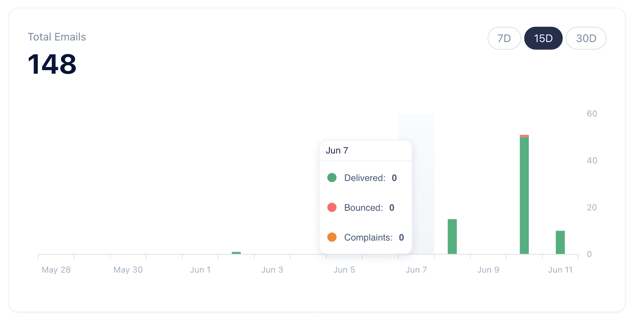Switch to the 7D time range
Image resolution: width=644 pixels, height=323 pixels.
click(504, 38)
